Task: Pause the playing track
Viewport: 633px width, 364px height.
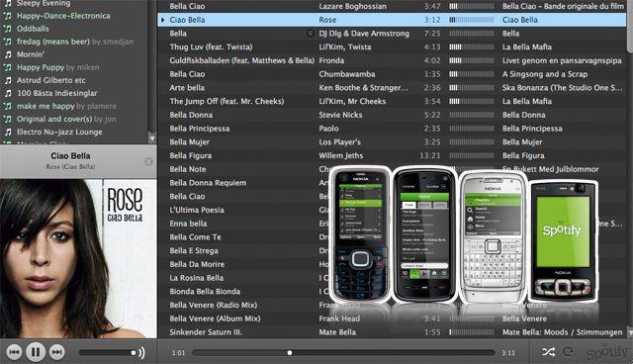Action: pyautogui.click(x=36, y=352)
